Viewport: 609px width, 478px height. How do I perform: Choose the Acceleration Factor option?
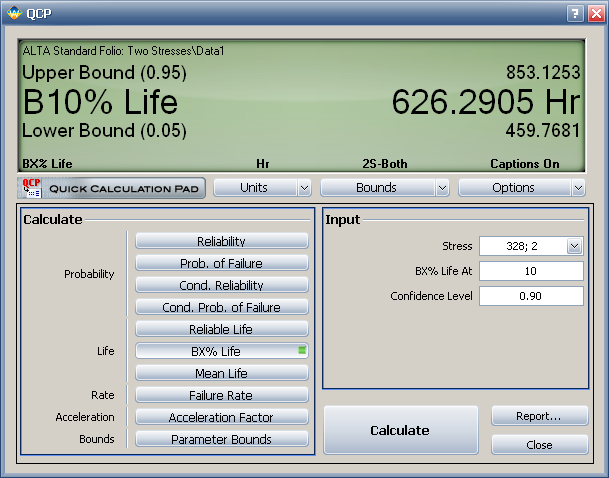click(221, 417)
